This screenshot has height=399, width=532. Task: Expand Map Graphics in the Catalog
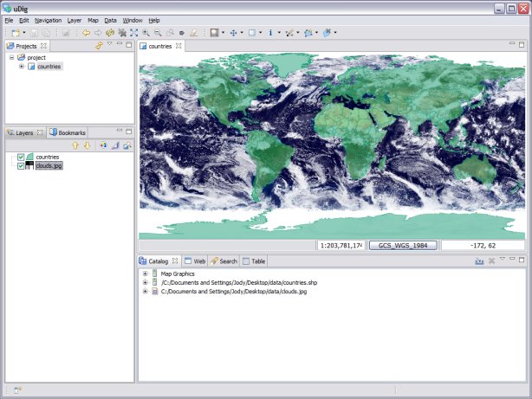(x=146, y=274)
